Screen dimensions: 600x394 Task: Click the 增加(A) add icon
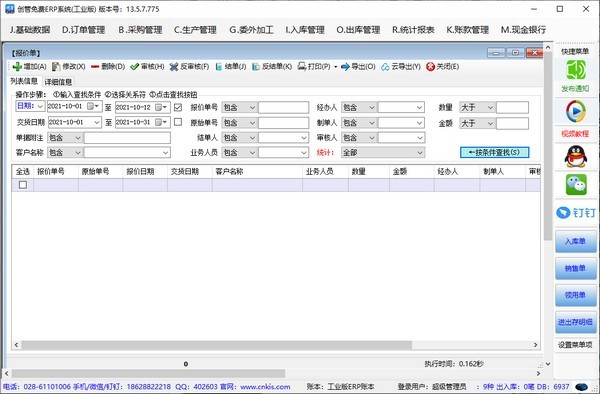(x=17, y=67)
